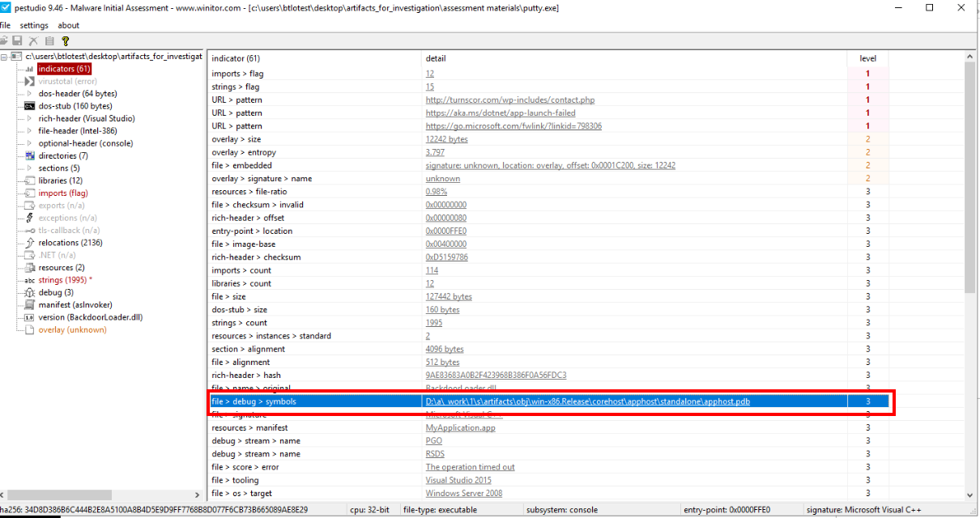
Task: Expand the rich-header tree arrow
Action: click(x=30, y=118)
